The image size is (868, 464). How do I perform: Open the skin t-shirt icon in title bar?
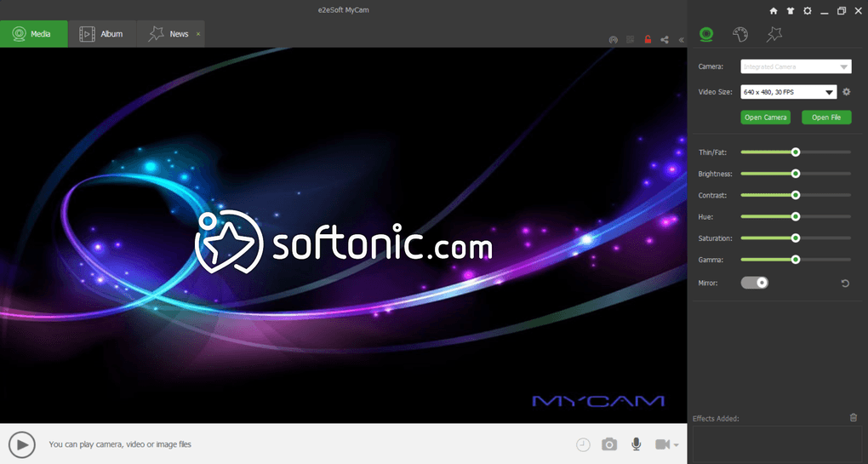click(x=791, y=11)
